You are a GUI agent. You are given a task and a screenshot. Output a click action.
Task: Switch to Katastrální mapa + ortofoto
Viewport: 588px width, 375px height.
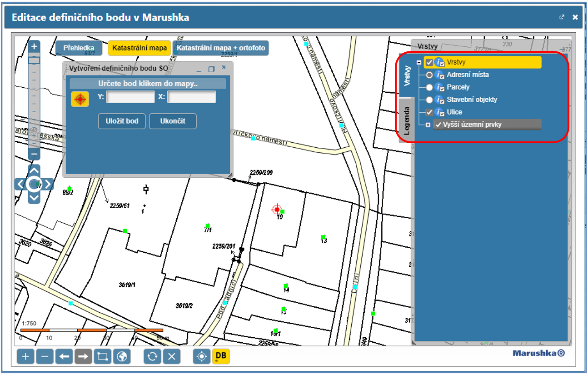(221, 48)
